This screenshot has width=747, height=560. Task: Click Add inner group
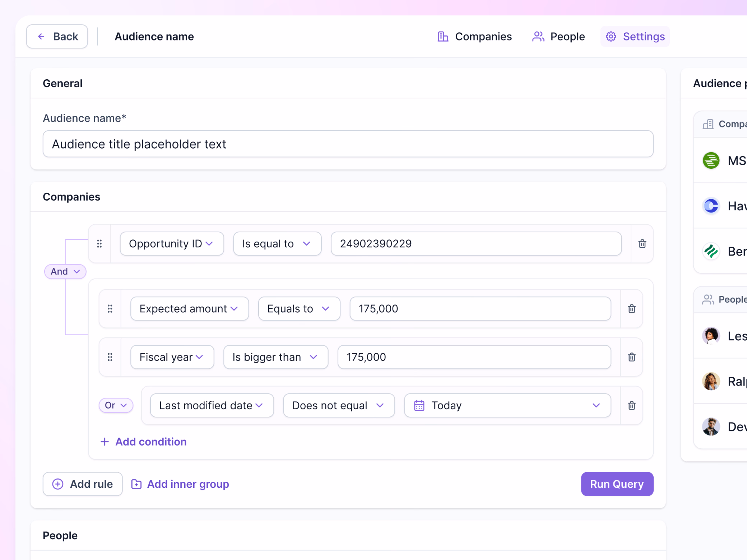[180, 484]
